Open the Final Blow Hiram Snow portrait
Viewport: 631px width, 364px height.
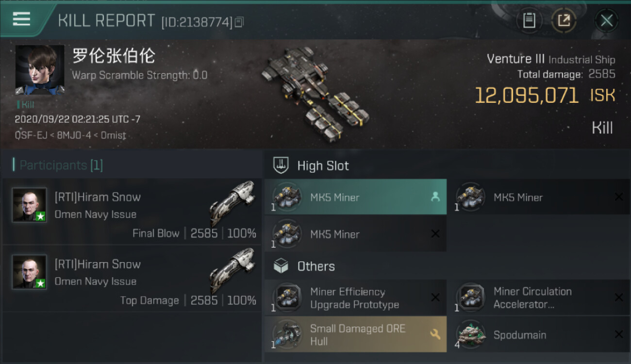30,205
